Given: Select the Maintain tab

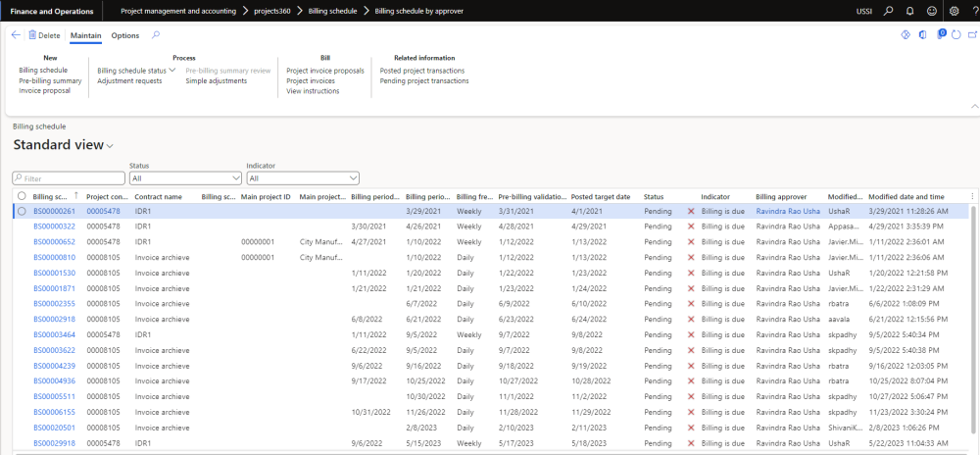Looking at the screenshot, I should (86, 35).
